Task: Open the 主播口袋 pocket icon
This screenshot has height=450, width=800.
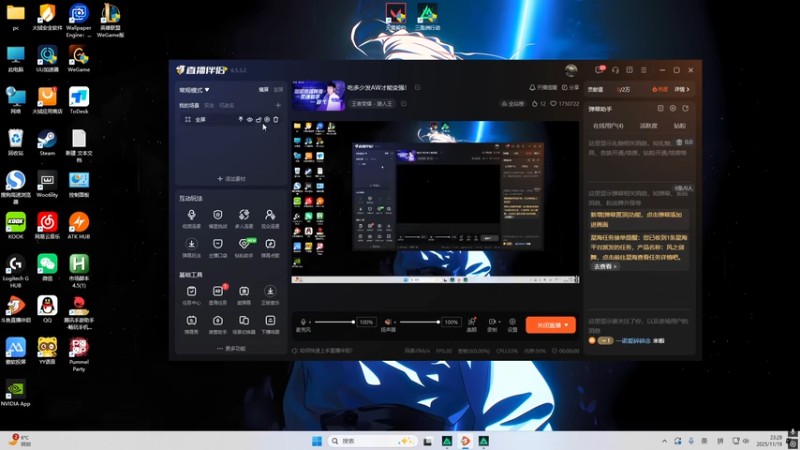Action: [x=218, y=244]
